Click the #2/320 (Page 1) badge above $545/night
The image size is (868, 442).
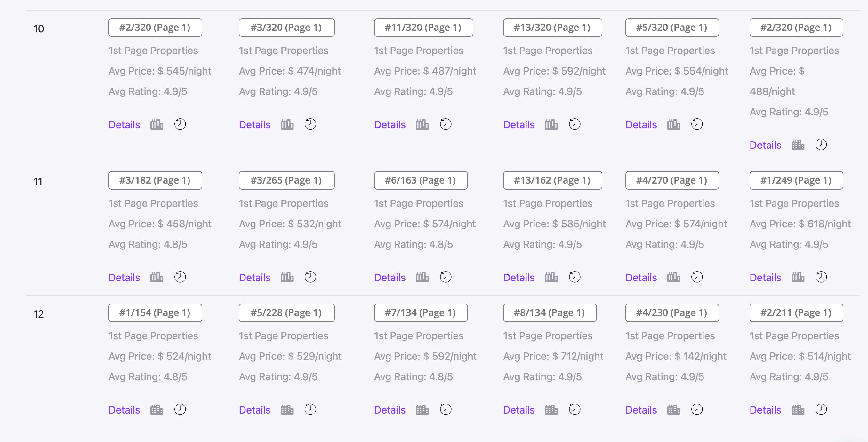(x=155, y=27)
